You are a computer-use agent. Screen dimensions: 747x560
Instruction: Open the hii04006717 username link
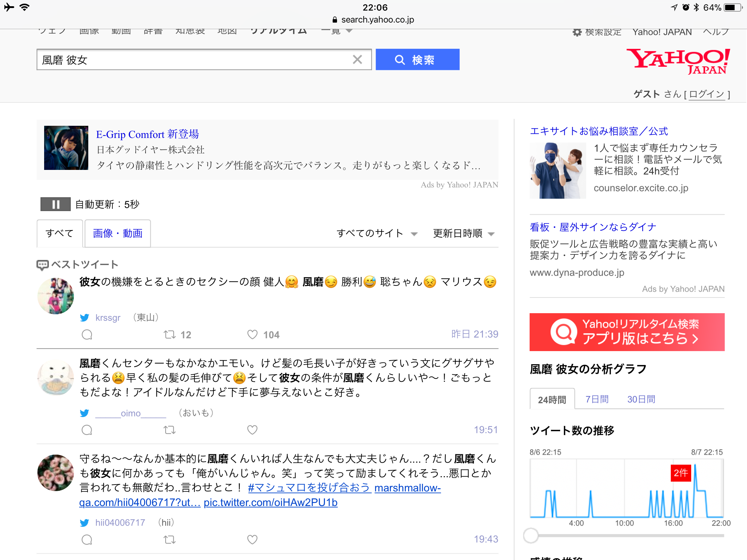click(120, 523)
